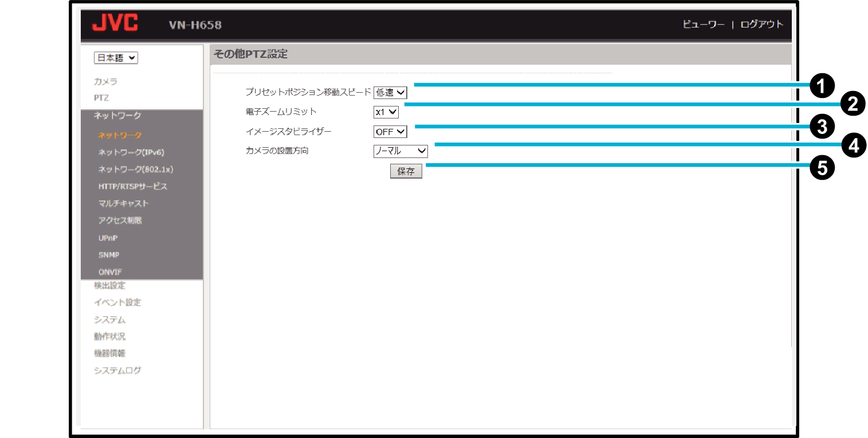Open the 電子ズームリミット x1 dropdown
This screenshot has width=868, height=438.
tap(386, 112)
